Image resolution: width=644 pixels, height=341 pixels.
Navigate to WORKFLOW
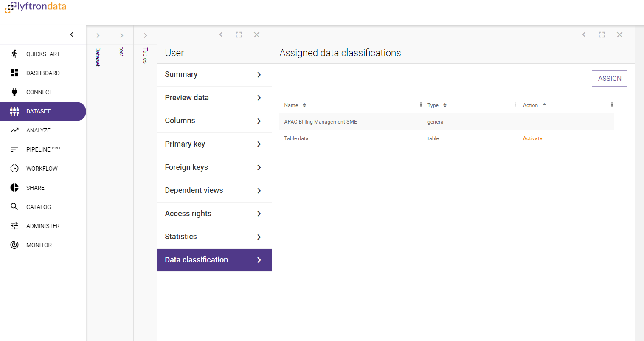pos(42,169)
